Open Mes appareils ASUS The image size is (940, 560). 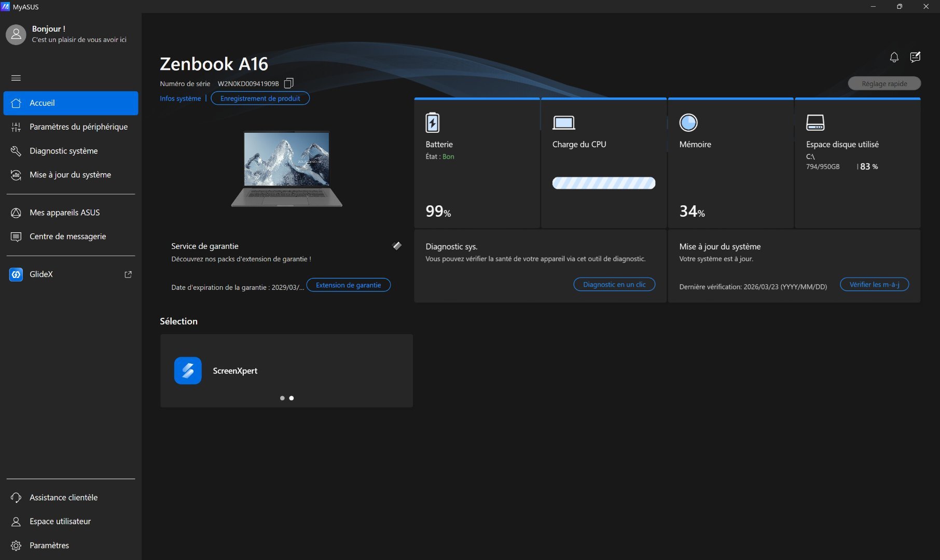71,213
